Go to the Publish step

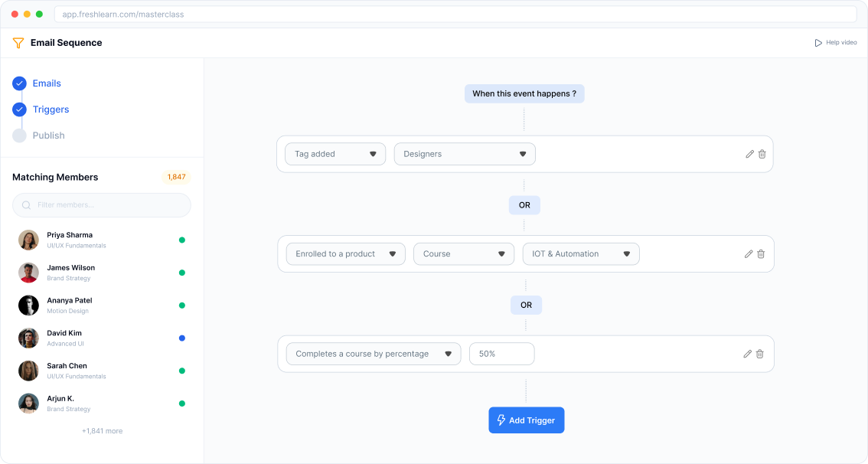point(48,136)
